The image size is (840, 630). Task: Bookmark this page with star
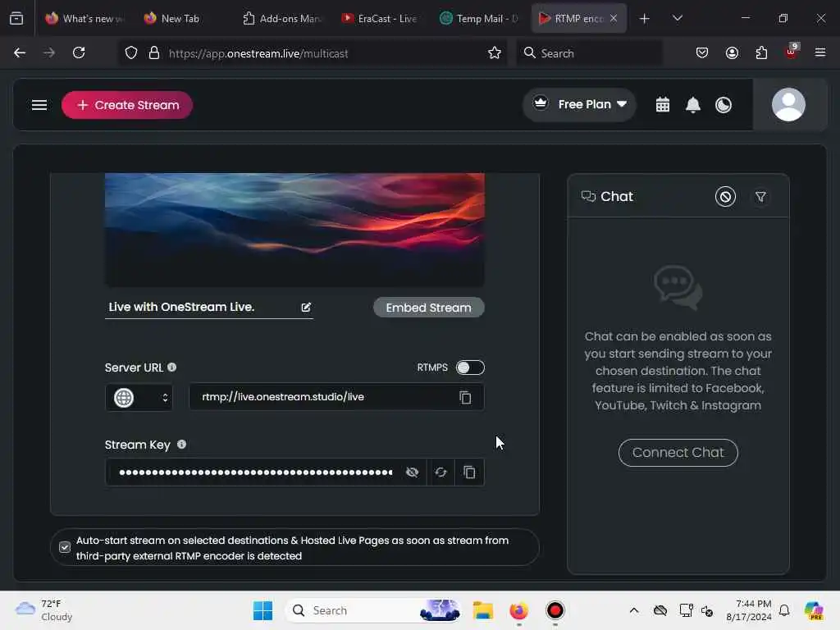495,53
